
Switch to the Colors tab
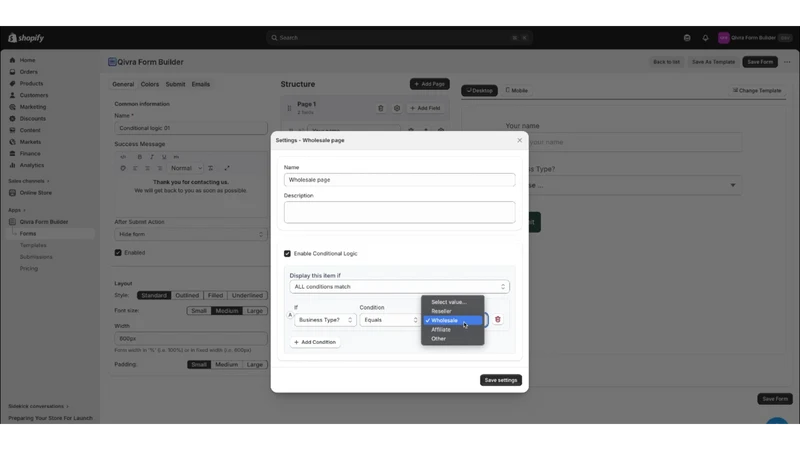[x=149, y=84]
